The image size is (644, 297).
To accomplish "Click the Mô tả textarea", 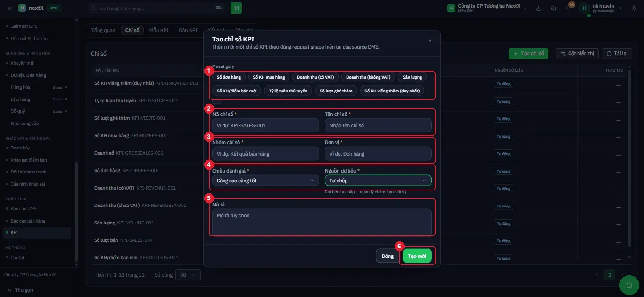I will point(322,222).
